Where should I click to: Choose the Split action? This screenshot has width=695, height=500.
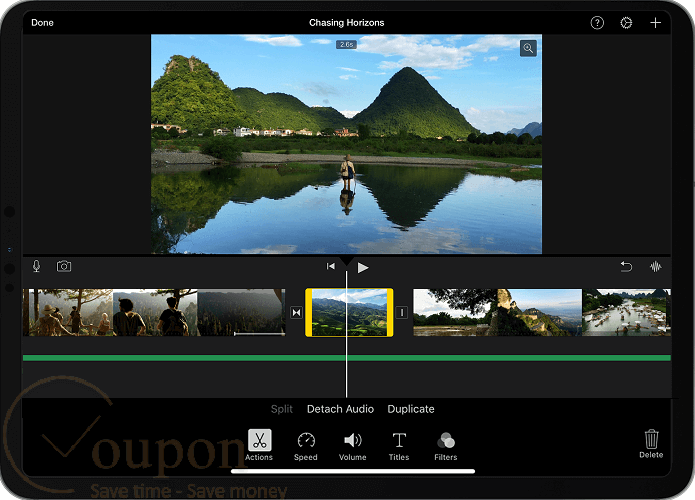pos(281,409)
